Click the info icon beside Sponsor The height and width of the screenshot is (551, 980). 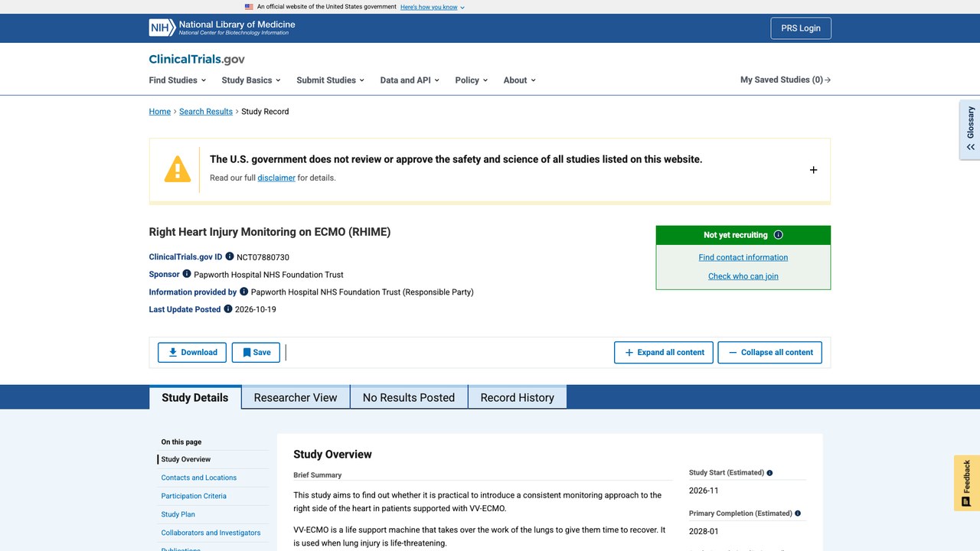pos(187,273)
